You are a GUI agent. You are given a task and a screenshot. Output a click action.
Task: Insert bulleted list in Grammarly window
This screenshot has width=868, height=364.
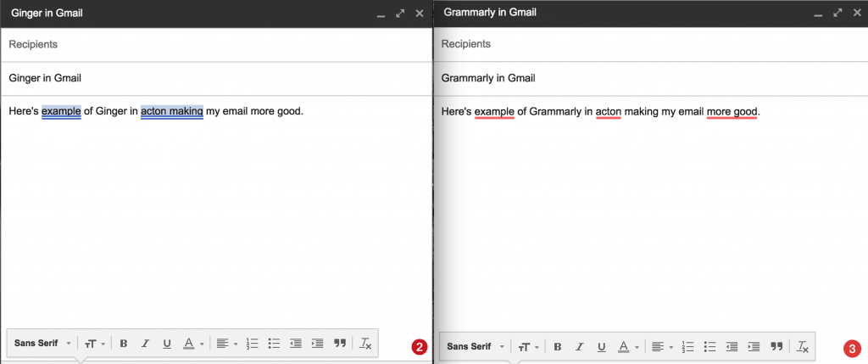click(x=709, y=347)
